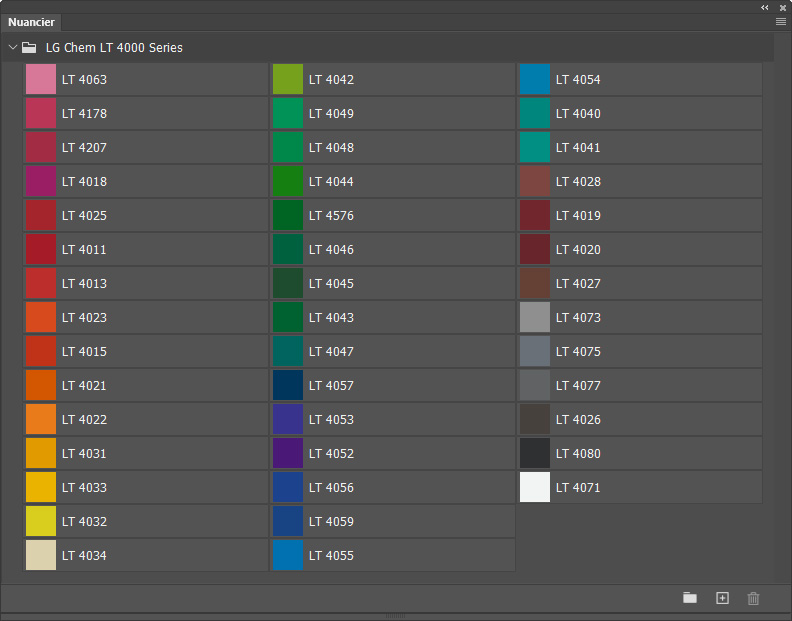Pick the purple LT 4052 swatch
This screenshot has width=792, height=621.
288,453
